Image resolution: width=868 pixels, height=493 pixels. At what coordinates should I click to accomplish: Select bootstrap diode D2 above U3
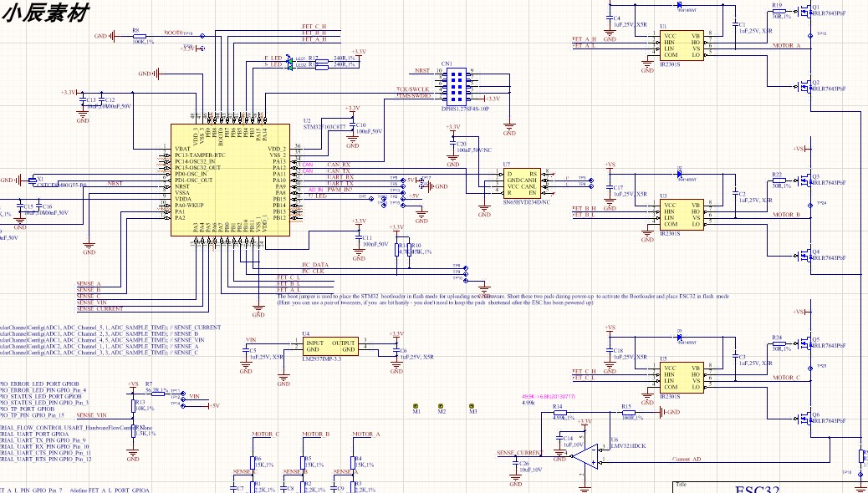(679, 175)
